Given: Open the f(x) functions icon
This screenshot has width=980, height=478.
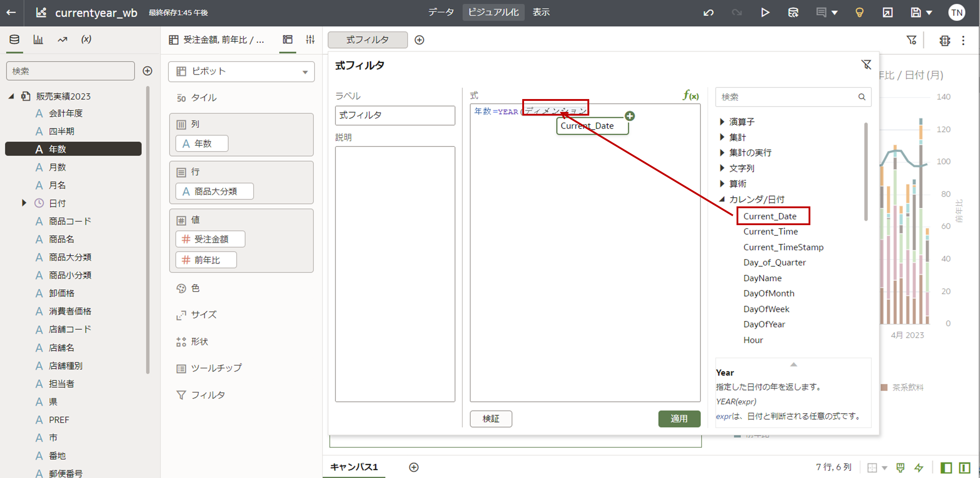Looking at the screenshot, I should tap(690, 95).
